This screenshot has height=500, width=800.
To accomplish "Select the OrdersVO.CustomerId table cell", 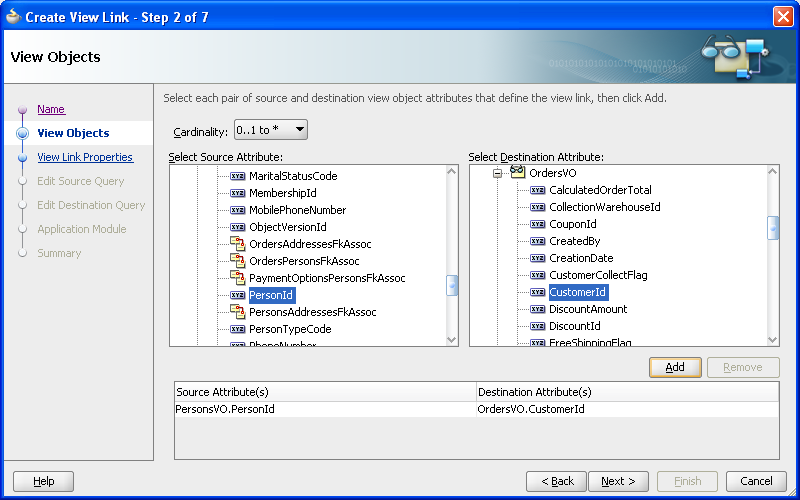I will click(x=628, y=409).
